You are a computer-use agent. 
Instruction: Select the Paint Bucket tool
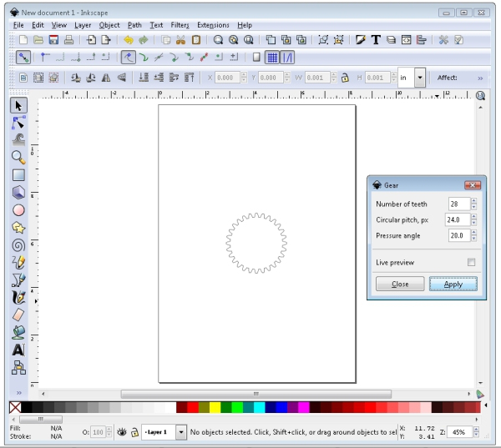[18, 332]
